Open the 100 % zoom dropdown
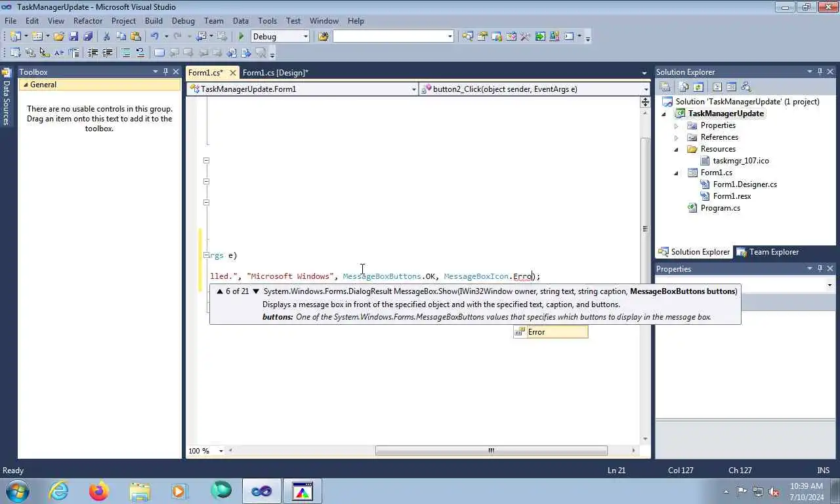The image size is (840, 504). point(220,451)
